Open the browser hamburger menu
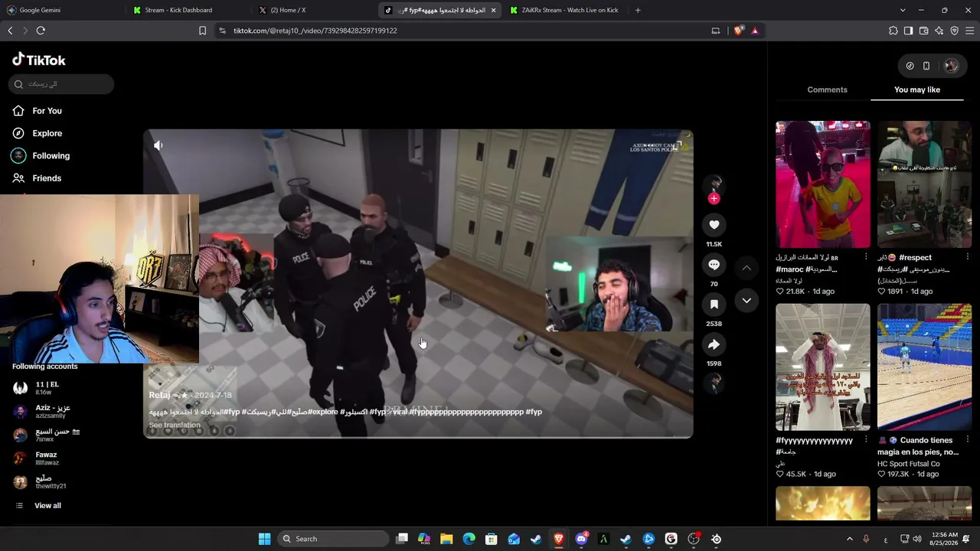This screenshot has height=551, width=980. [970, 31]
